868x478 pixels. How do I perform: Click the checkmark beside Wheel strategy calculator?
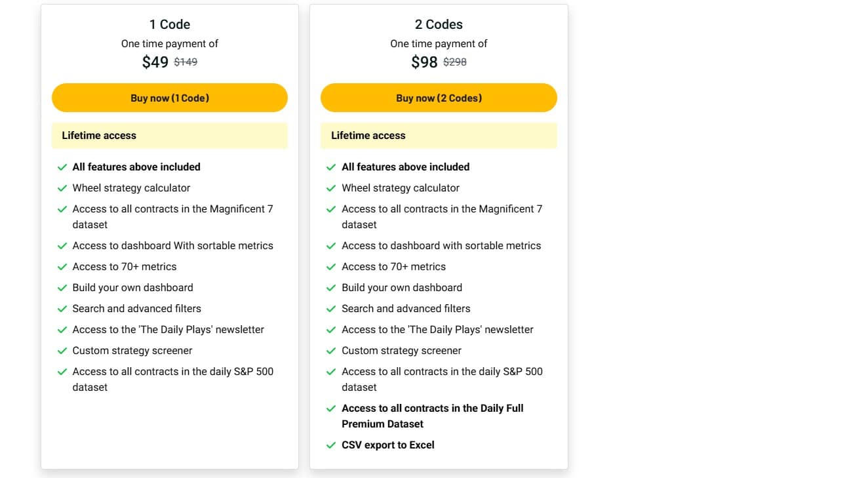(x=62, y=188)
